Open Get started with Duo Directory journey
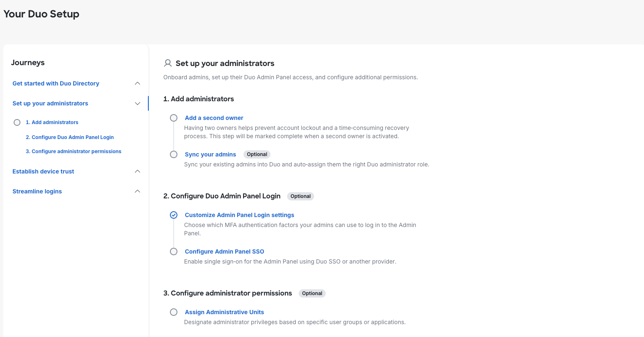 coord(56,83)
